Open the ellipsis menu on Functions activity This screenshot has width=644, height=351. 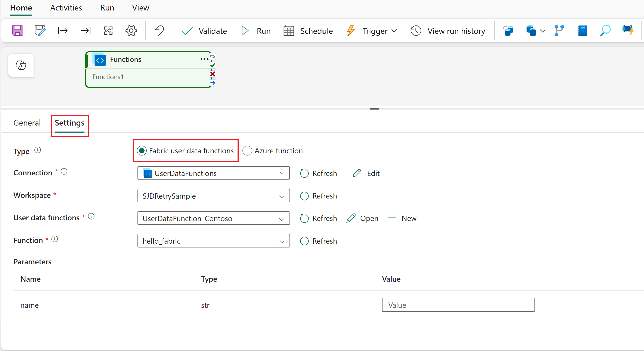204,59
